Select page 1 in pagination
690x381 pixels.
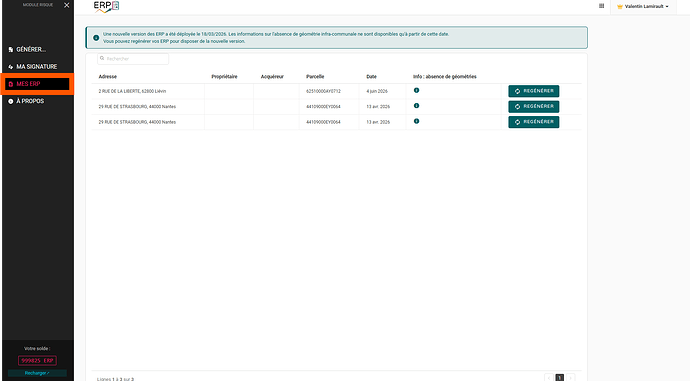(x=560, y=377)
